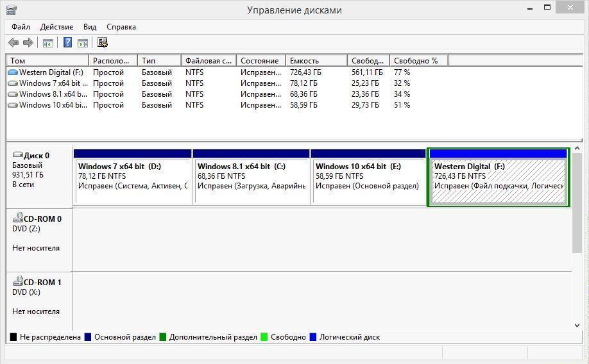Open help via blue question mark icon
The height and width of the screenshot is (364, 589).
point(67,42)
